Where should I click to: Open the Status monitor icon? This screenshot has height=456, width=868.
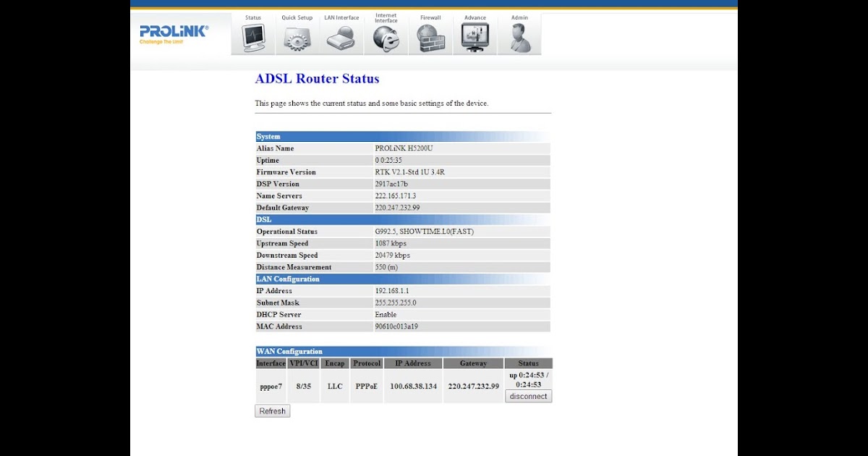pyautogui.click(x=253, y=38)
